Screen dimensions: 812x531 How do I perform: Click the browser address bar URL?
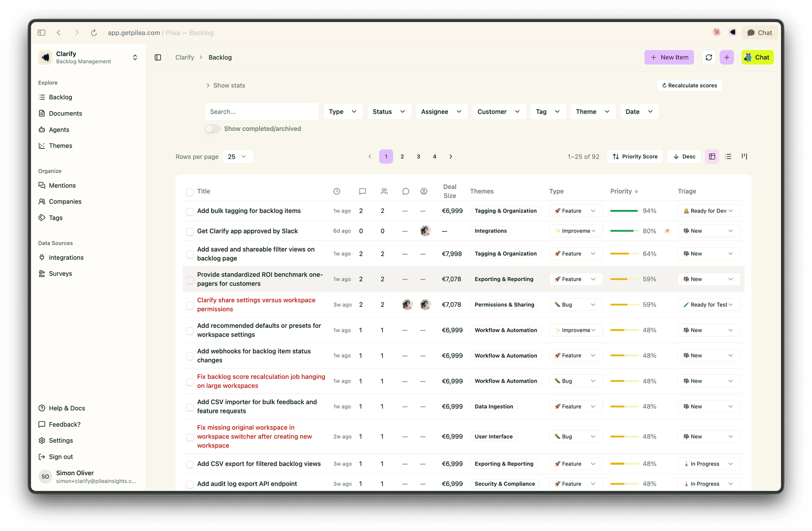click(161, 33)
